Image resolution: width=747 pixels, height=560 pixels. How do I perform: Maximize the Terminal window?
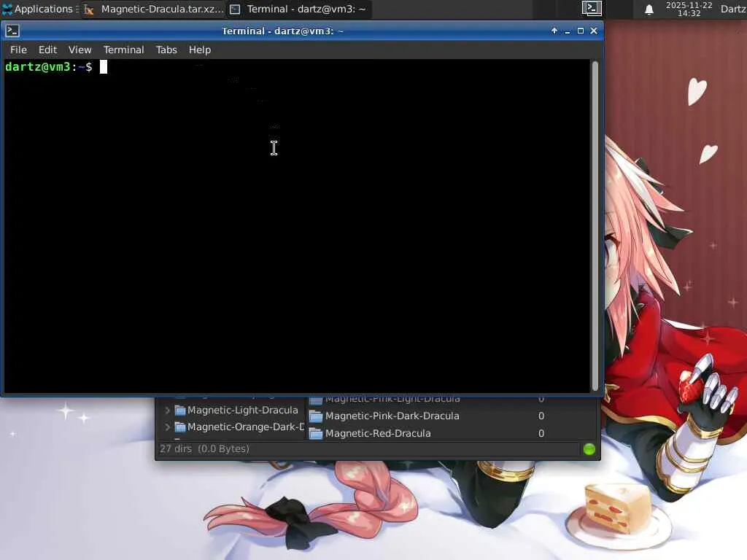pyautogui.click(x=580, y=31)
